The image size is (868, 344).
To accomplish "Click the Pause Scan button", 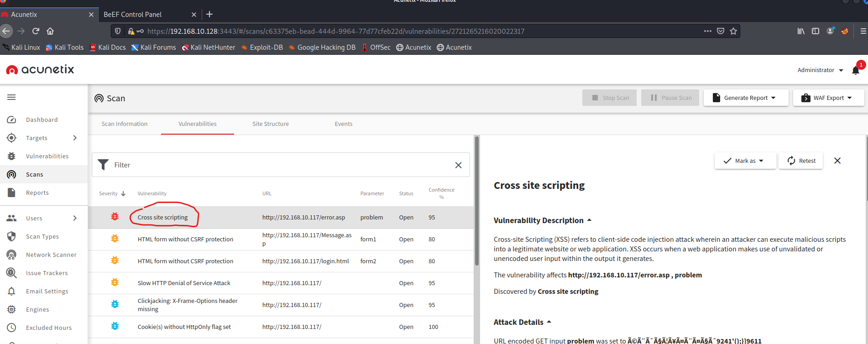I will 670,98.
